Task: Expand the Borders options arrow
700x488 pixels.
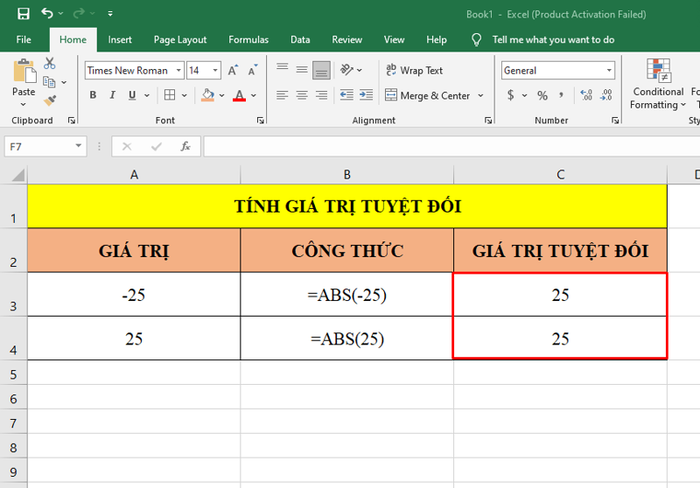Action: click(184, 95)
